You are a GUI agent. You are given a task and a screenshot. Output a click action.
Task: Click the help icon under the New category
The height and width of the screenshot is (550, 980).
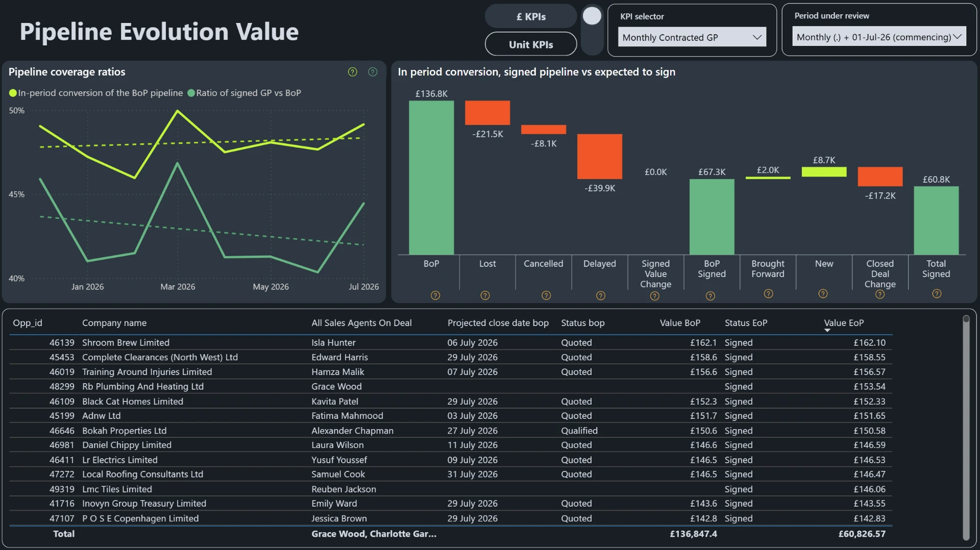click(823, 294)
